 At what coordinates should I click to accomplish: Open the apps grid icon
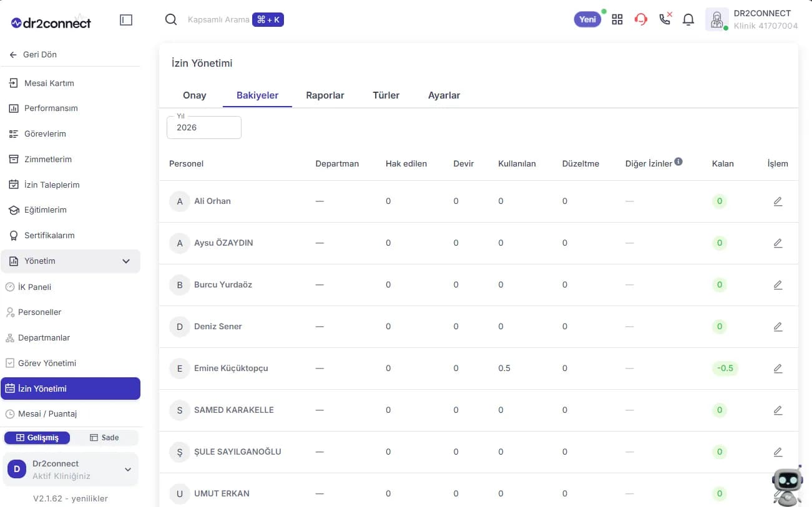617,19
